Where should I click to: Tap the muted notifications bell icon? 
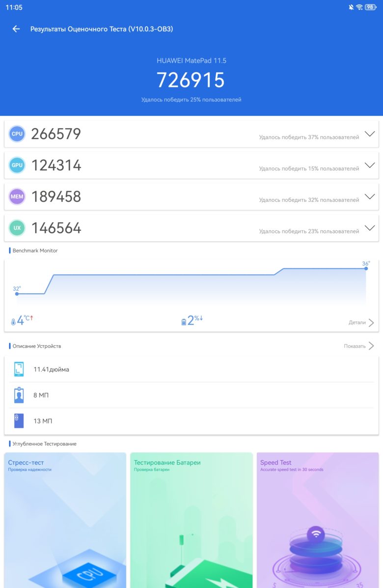click(x=351, y=7)
